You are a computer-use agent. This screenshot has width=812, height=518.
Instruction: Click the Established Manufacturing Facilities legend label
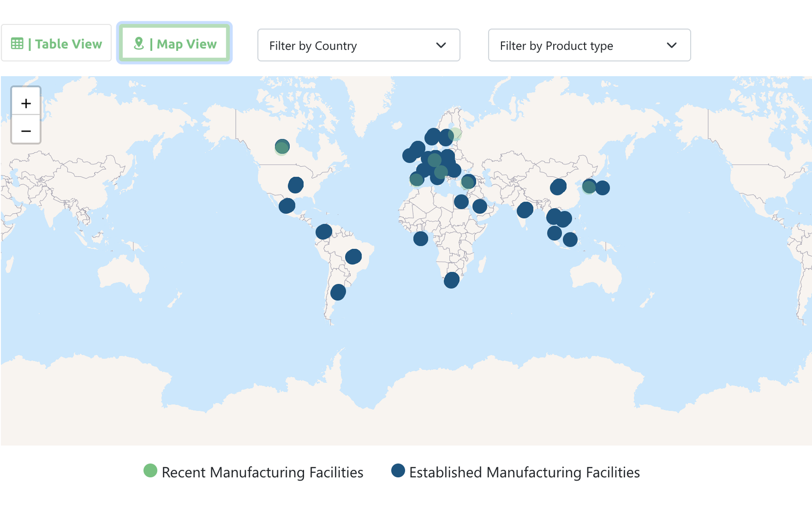[524, 472]
